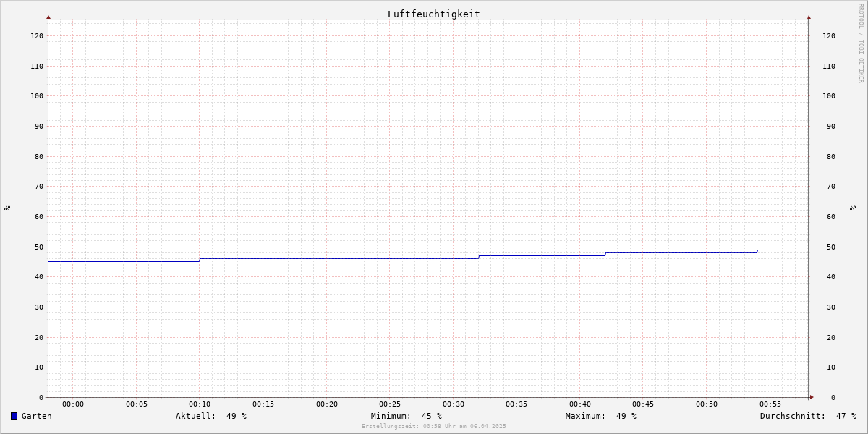Click the 00:45 time axis label
The image size is (868, 434).
pos(643,404)
